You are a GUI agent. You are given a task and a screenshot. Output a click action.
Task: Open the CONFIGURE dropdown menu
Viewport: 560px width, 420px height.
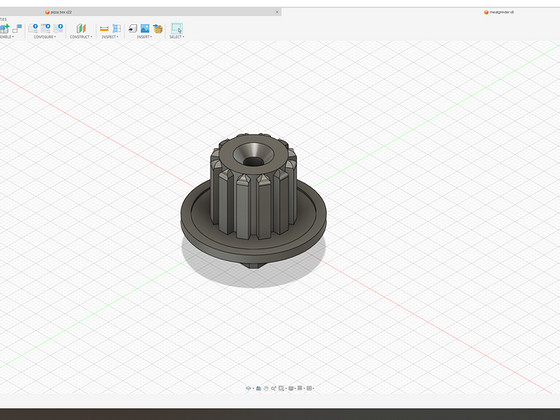coord(45,37)
